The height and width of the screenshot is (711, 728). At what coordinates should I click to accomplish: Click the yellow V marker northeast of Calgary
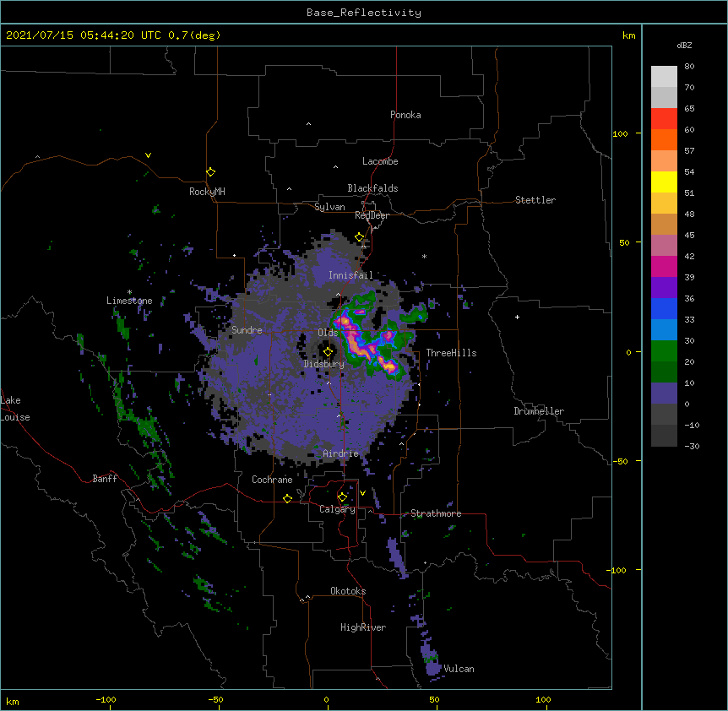[x=362, y=493]
